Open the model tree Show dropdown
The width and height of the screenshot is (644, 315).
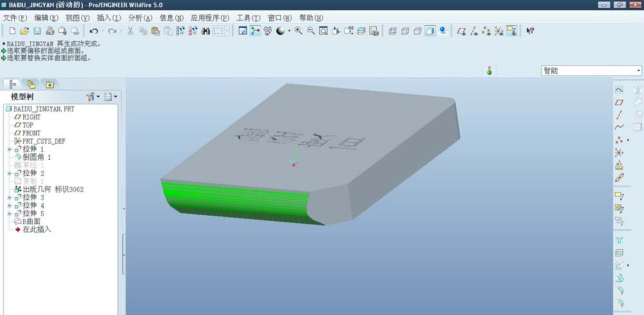(111, 97)
